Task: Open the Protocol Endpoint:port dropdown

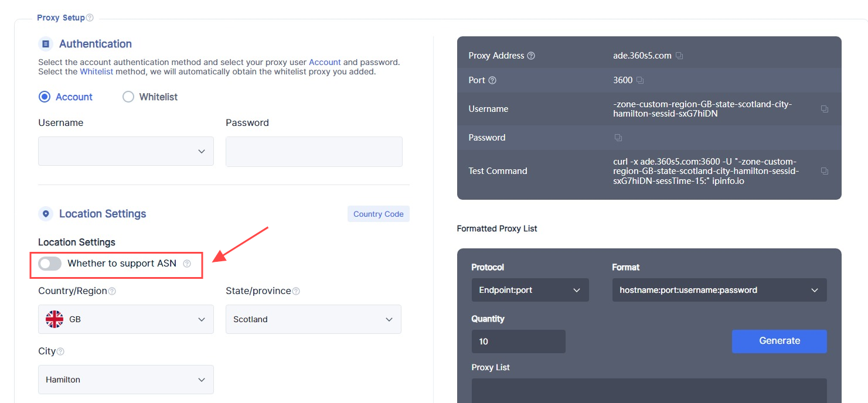Action: click(530, 290)
